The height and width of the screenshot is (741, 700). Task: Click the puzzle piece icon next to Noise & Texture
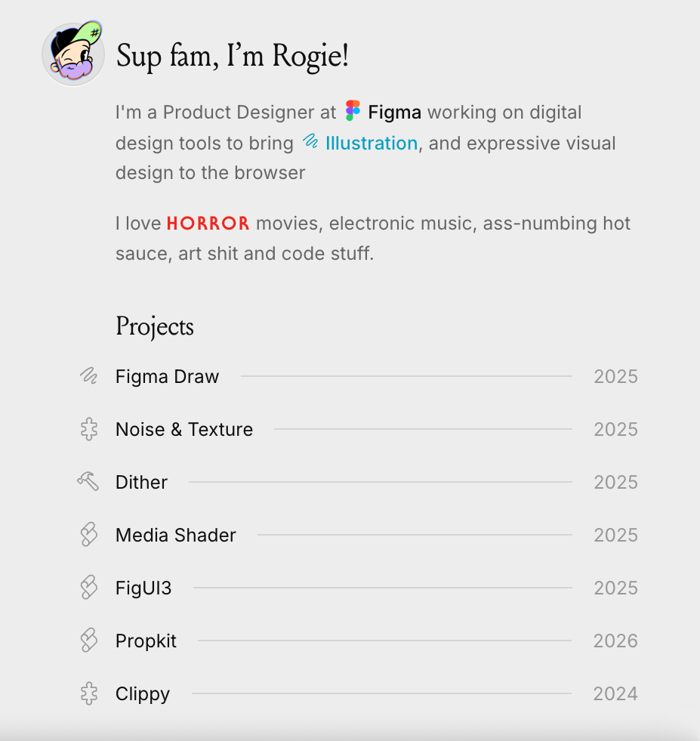point(88,428)
